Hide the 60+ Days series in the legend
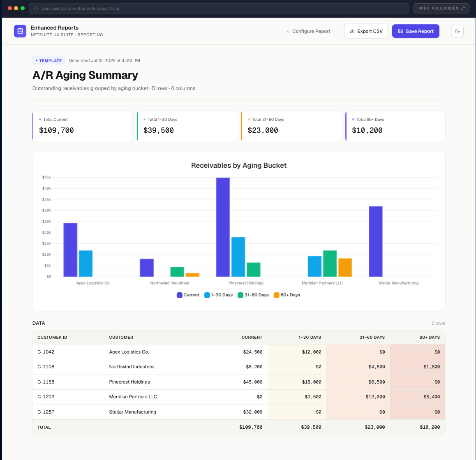This screenshot has width=476, height=460. click(x=287, y=295)
